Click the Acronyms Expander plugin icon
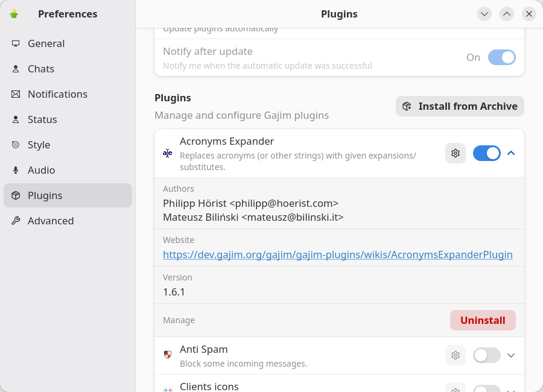Screen dimensions: 543x392 point(168,153)
